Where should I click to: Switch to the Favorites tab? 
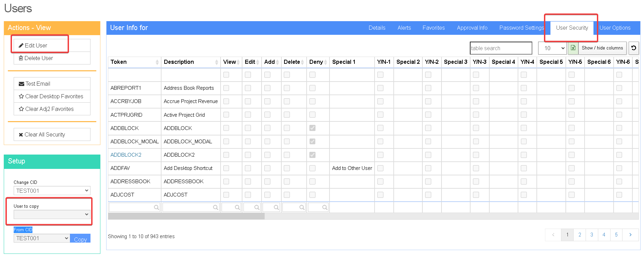point(434,28)
